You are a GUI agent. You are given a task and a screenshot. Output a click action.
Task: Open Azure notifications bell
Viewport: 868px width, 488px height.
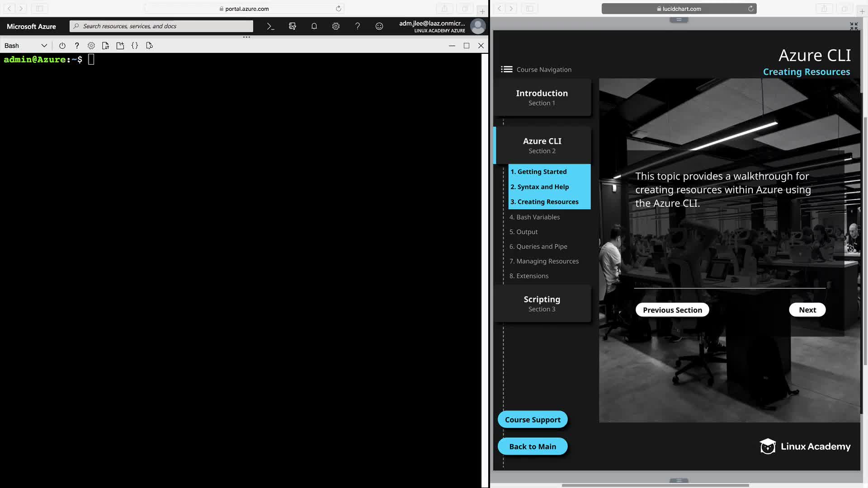[x=314, y=26]
